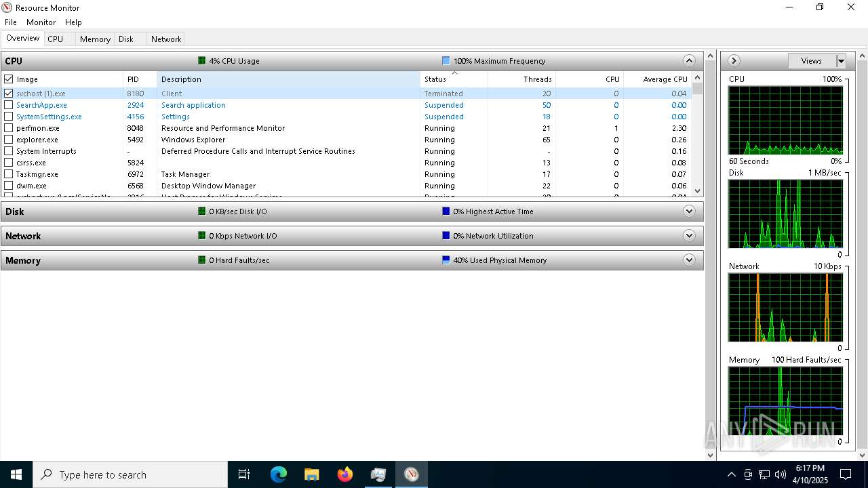
Task: Open Task View on the taskbar
Action: (x=244, y=474)
